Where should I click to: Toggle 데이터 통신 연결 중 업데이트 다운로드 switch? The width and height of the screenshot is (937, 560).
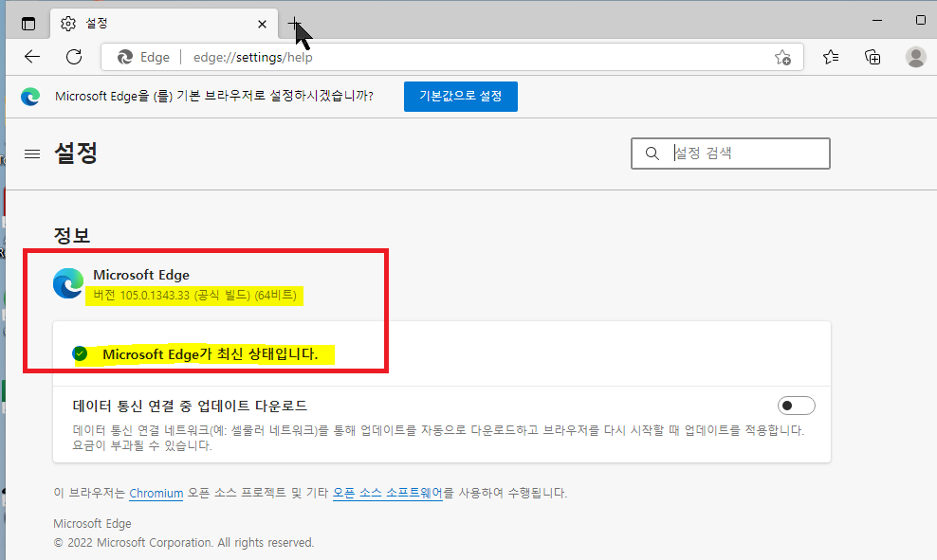click(x=796, y=406)
